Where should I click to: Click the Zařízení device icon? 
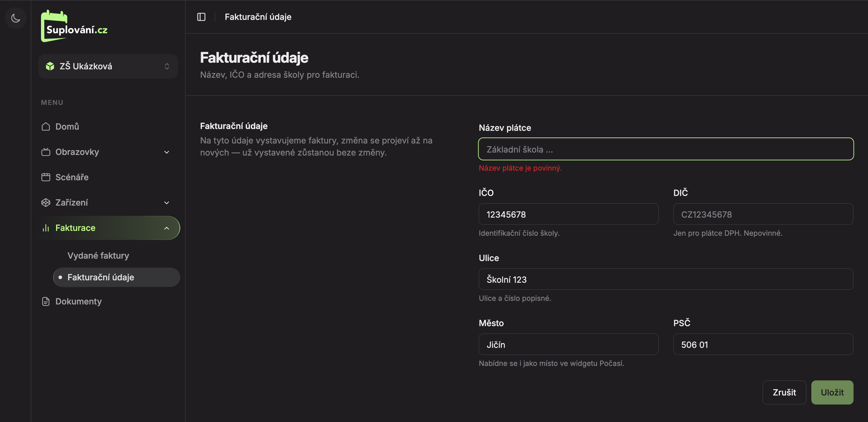[46, 203]
